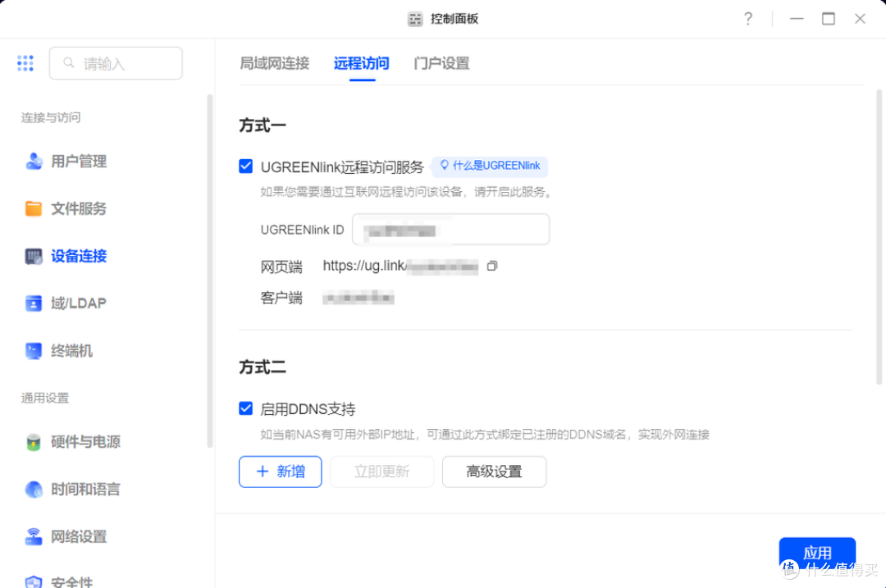The height and width of the screenshot is (588, 886).
Task: Open the 门户设置 tab
Action: (x=442, y=63)
